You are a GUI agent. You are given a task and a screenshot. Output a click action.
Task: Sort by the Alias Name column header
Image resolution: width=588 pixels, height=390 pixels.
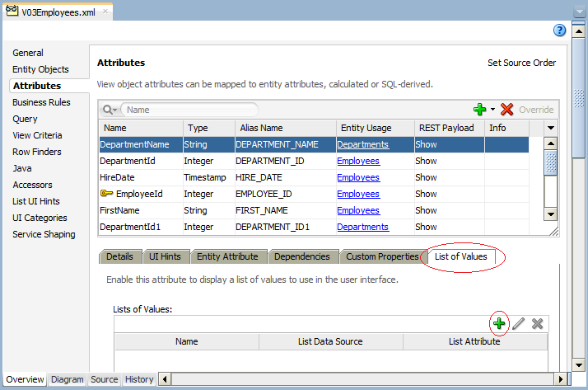[286, 128]
